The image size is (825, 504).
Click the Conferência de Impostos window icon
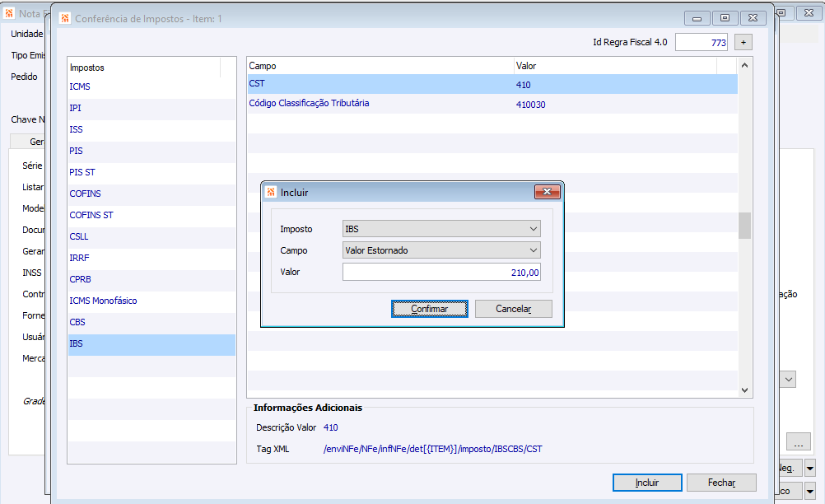(x=65, y=18)
